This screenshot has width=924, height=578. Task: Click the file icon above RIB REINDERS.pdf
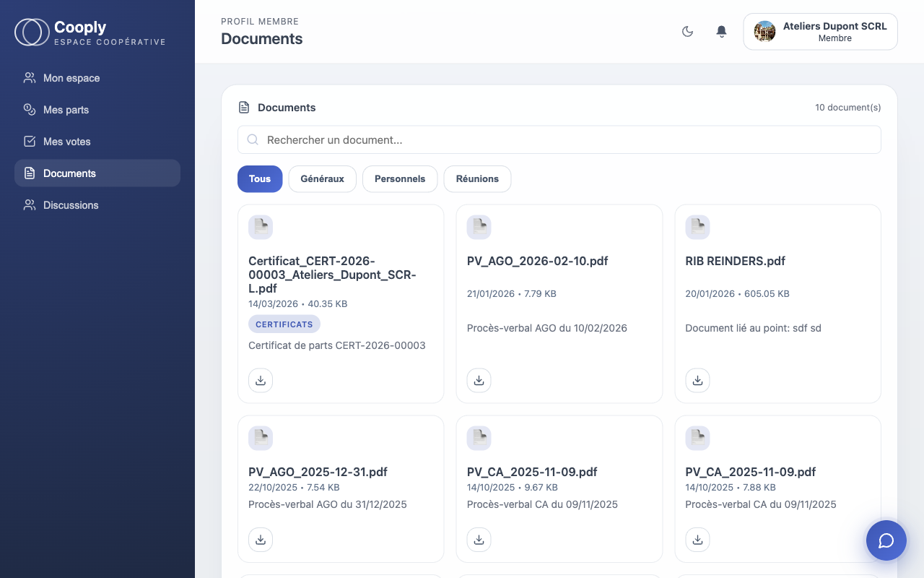pyautogui.click(x=697, y=227)
